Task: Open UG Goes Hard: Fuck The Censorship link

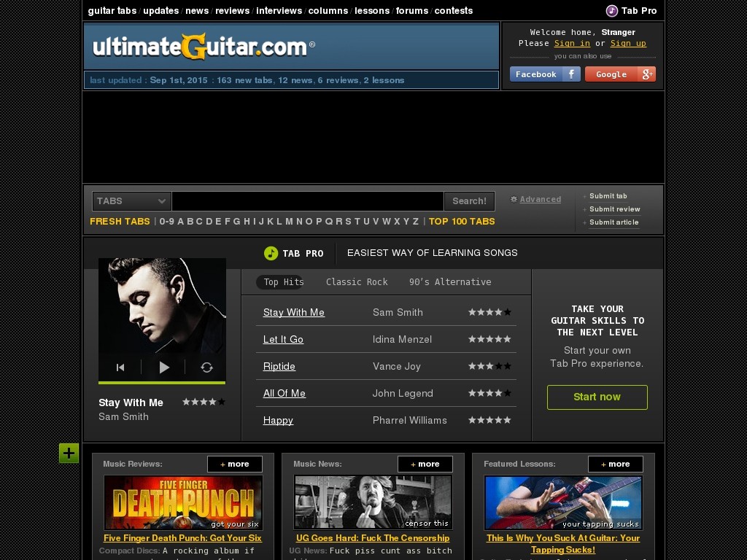Action: (x=373, y=538)
